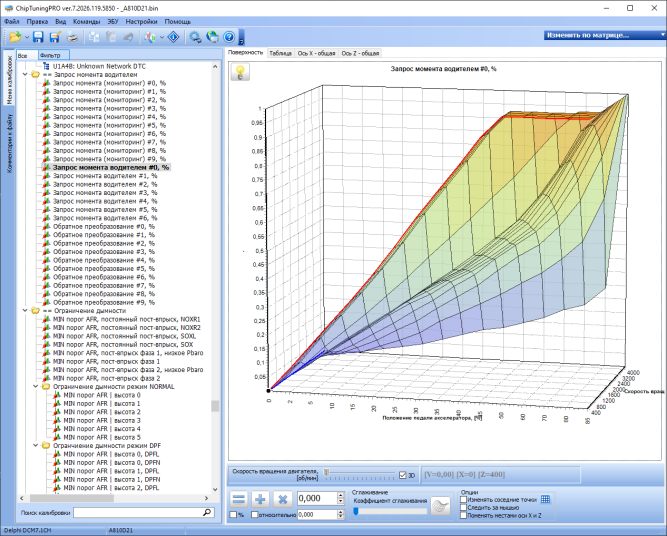Save file using the floppy disk icon
This screenshot has height=536, width=667.
[x=38, y=37]
